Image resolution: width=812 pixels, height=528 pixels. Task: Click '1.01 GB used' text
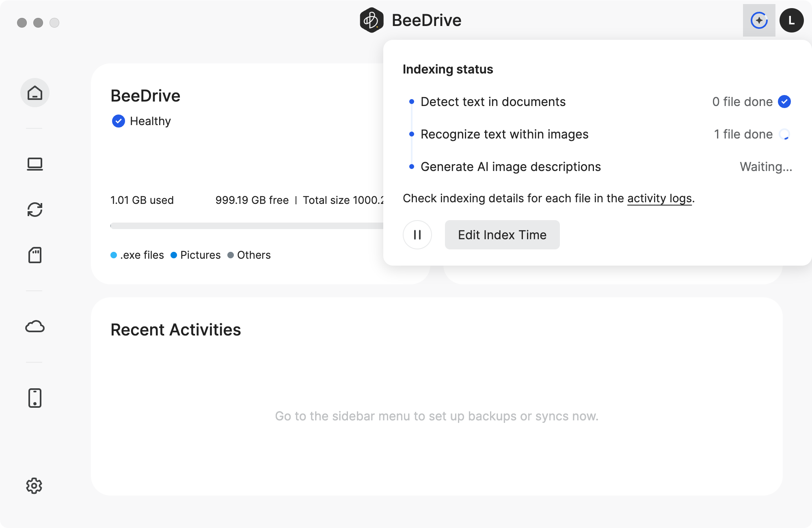click(x=142, y=200)
